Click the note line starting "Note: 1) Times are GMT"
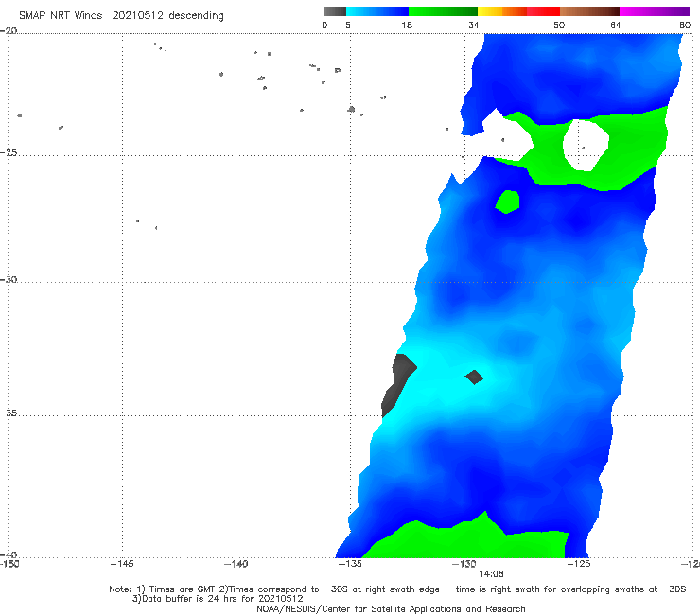Screen dimensions: 700x615 397,589
